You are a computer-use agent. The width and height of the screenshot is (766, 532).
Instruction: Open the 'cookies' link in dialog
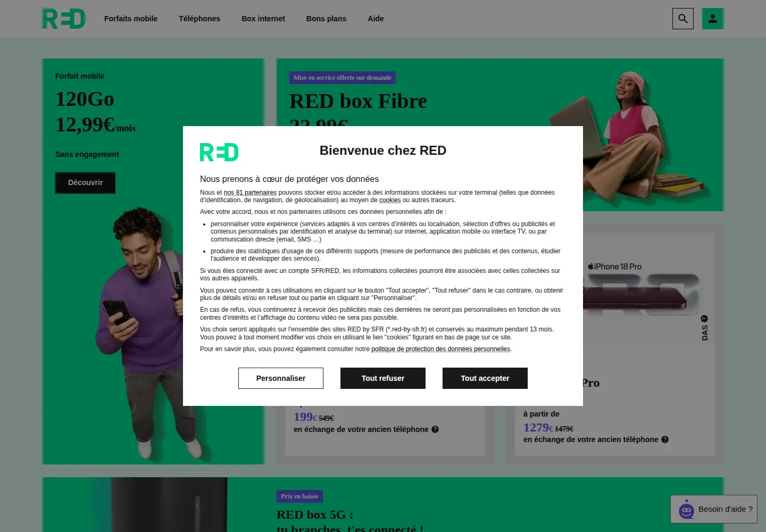[390, 200]
